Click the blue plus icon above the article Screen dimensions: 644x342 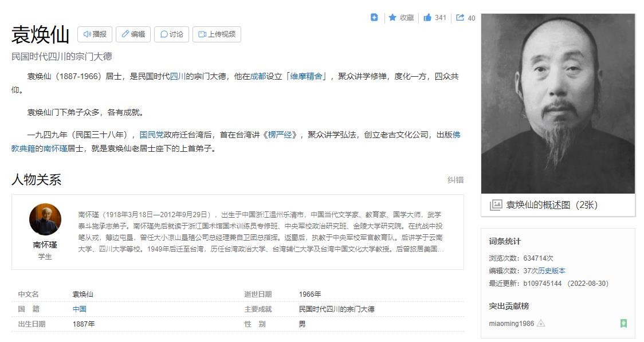click(374, 18)
